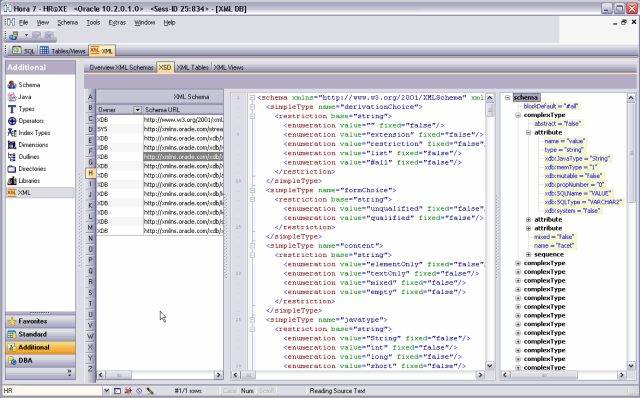Open the Extras menu
640x398 pixels.
click(117, 22)
